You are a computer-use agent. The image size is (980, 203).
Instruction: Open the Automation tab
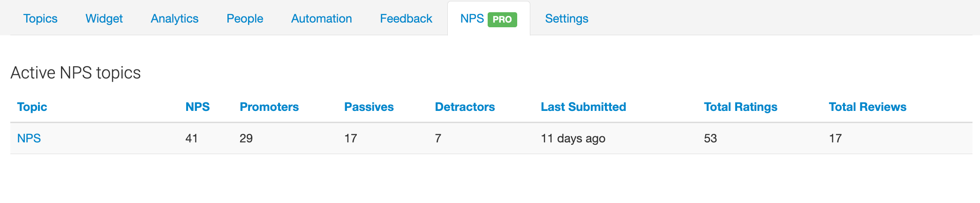[x=321, y=19]
